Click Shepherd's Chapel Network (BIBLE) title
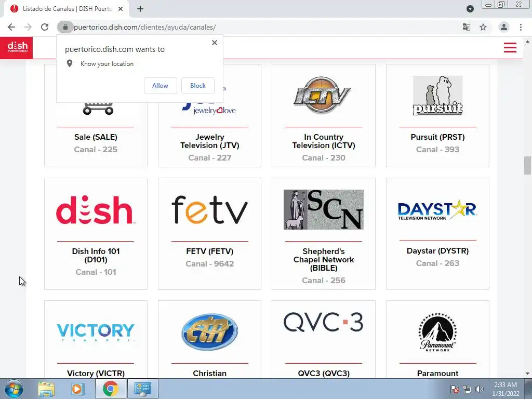Screen dimensions: 532x399 324,260
